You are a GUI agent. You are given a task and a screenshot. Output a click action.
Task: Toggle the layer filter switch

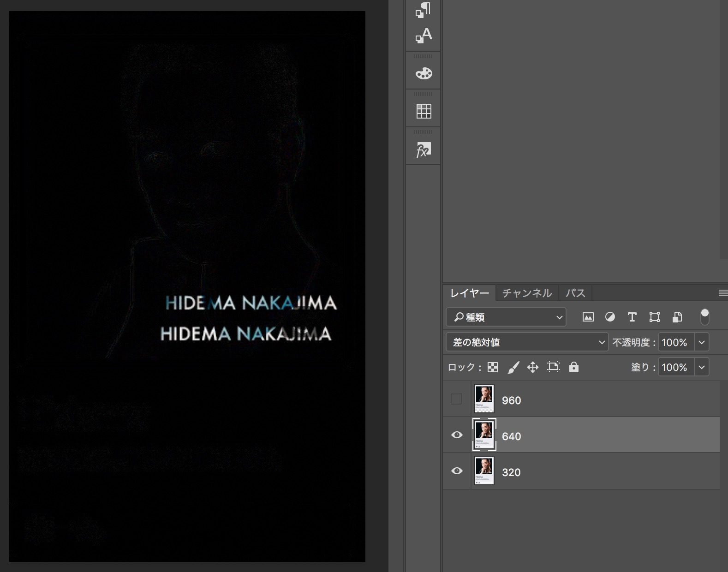[704, 317]
